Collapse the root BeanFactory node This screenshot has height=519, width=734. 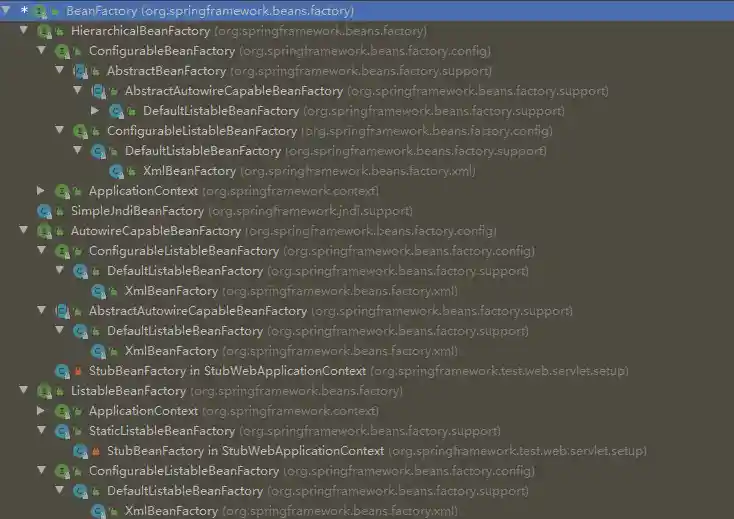[6, 10]
